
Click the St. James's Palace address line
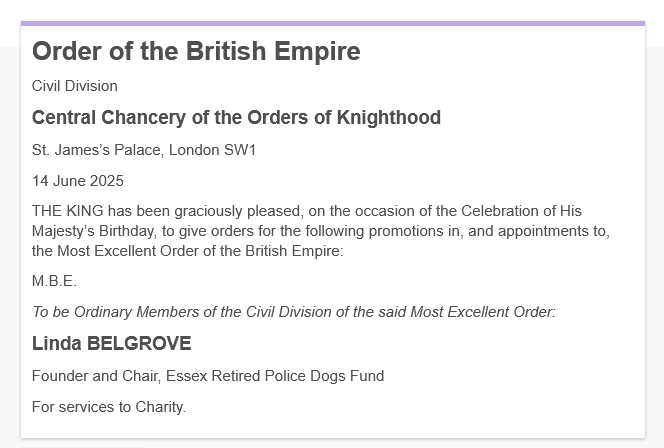pyautogui.click(x=144, y=150)
